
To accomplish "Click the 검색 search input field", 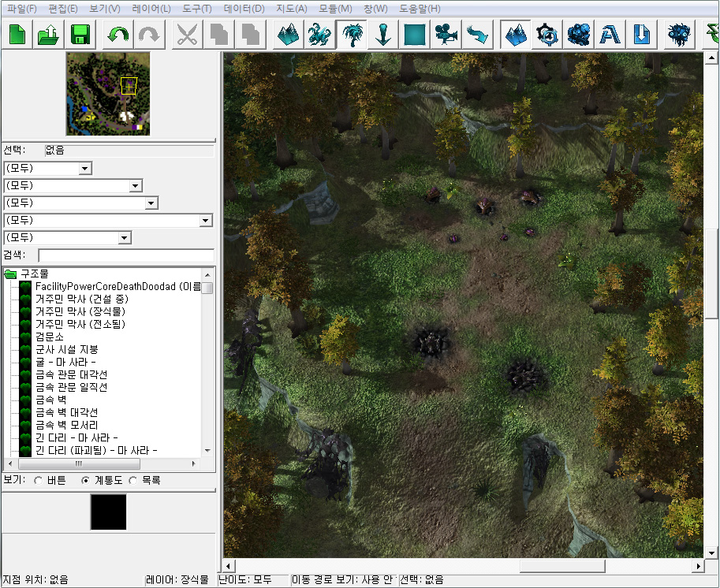I will pos(126,255).
